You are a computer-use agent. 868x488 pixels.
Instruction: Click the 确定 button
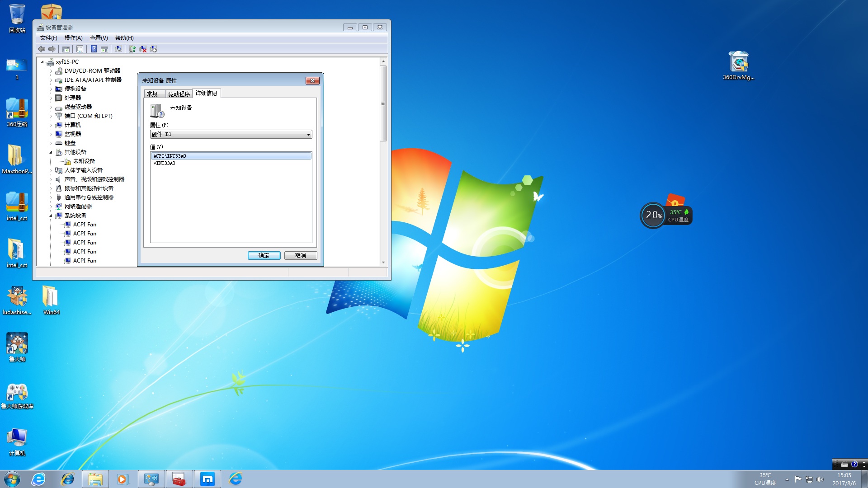[x=264, y=256]
